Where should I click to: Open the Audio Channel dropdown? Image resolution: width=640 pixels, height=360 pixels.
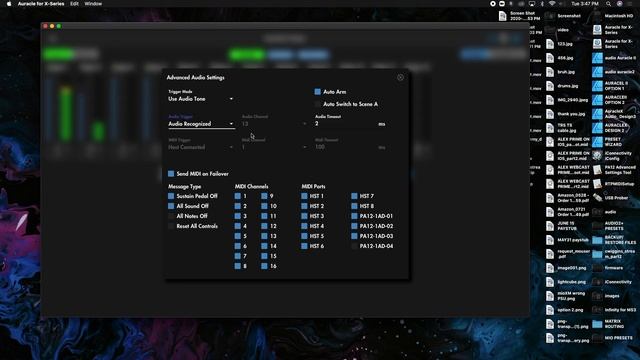274,124
